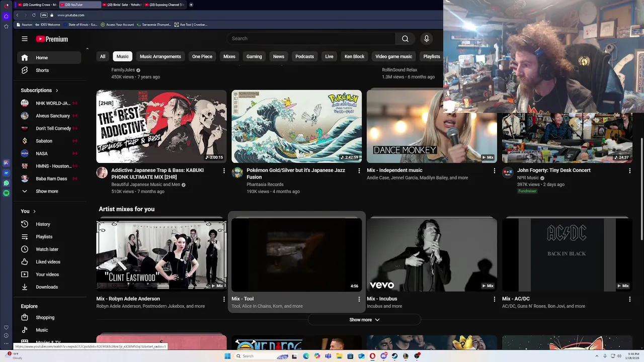Open Addictive Japanese Trap & Bass thumbnail
This screenshot has width=644, height=362.
pos(162,126)
